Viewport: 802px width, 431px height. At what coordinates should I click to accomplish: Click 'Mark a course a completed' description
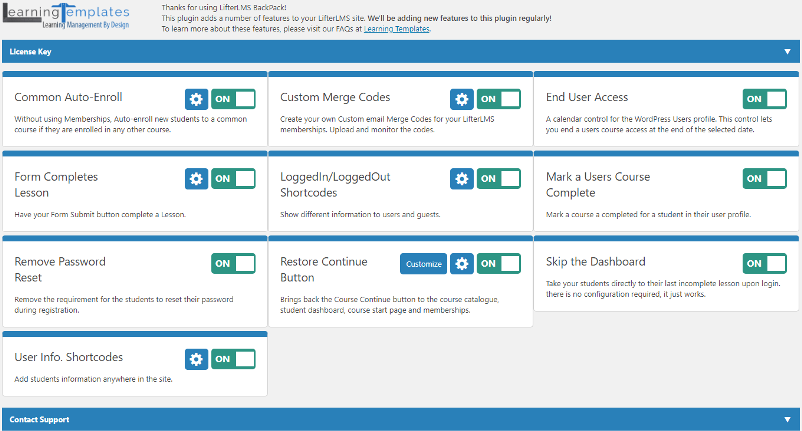point(649,215)
